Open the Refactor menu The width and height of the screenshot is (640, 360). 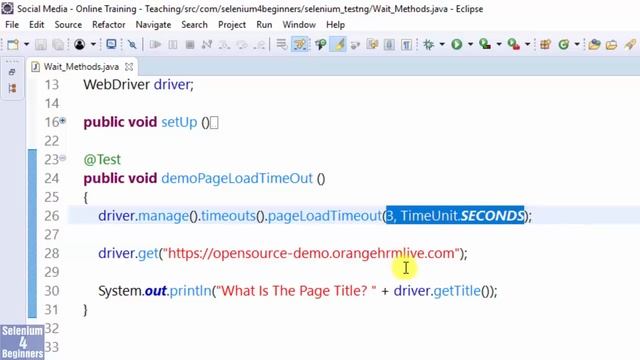point(109,24)
